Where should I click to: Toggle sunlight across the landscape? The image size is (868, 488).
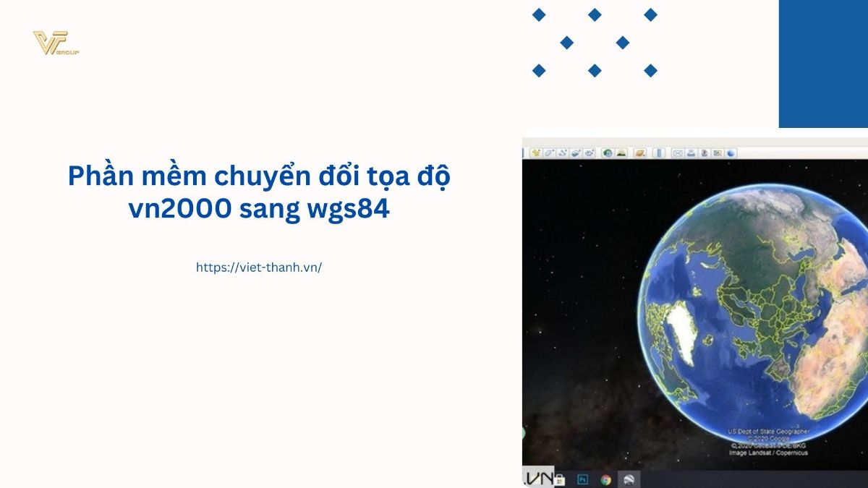621,153
